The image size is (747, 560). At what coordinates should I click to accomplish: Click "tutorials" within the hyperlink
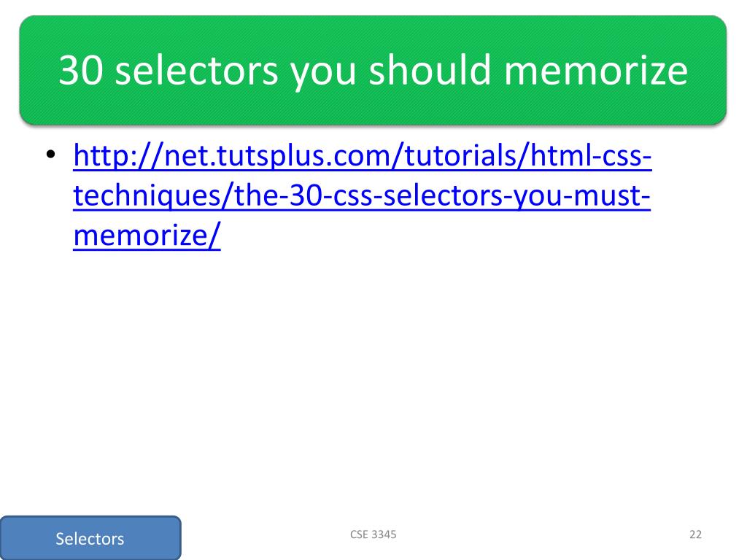[x=460, y=155]
